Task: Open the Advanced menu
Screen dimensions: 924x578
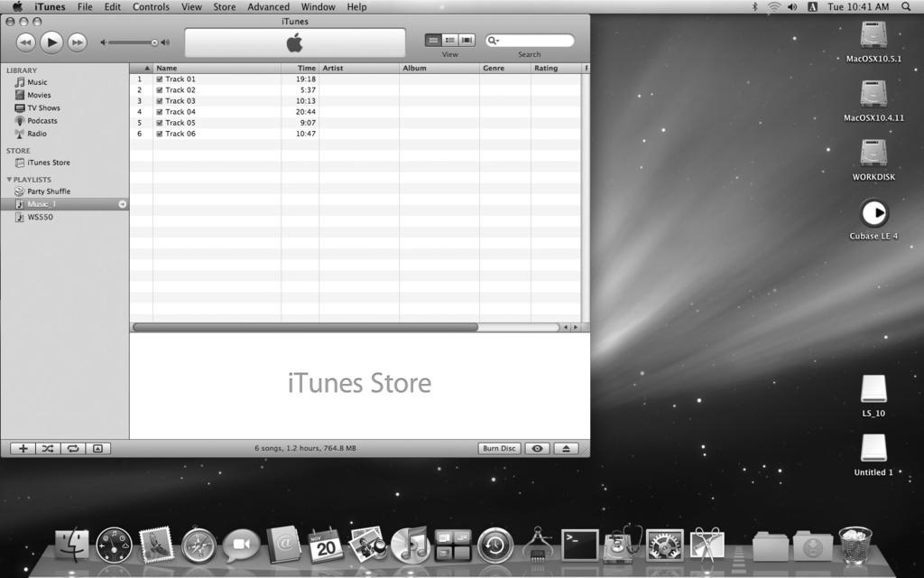Action: pyautogui.click(x=268, y=7)
